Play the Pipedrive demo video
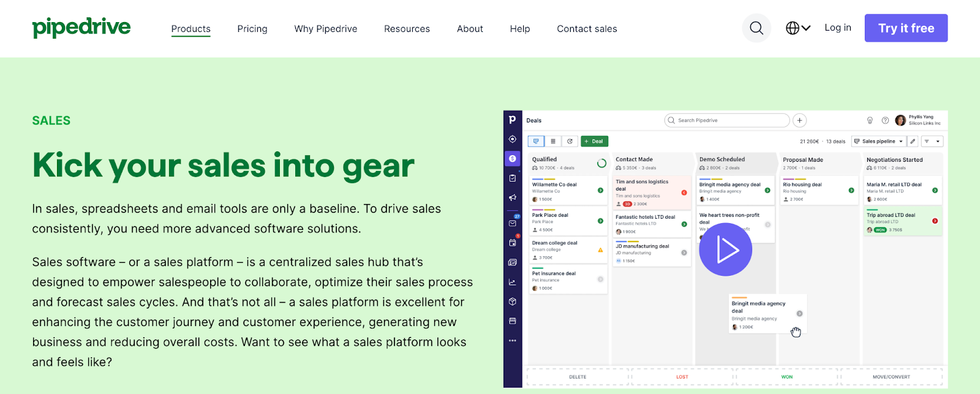 click(x=726, y=250)
